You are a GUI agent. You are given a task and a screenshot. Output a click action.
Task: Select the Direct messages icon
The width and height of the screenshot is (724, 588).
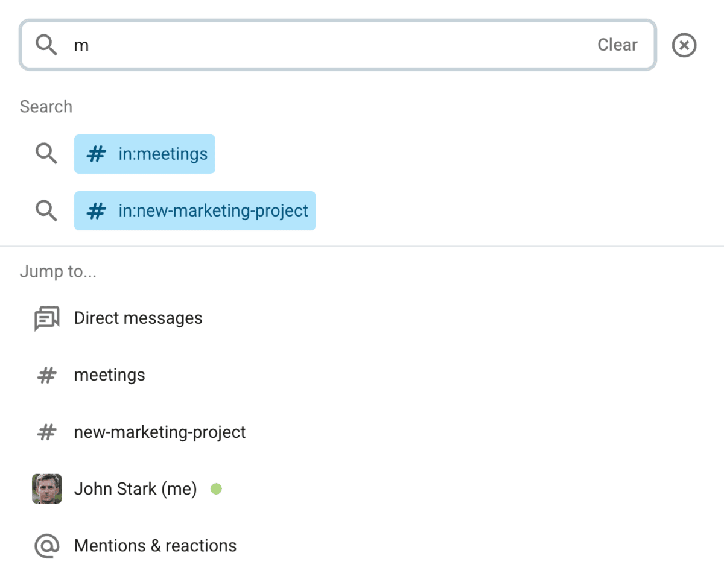(46, 318)
